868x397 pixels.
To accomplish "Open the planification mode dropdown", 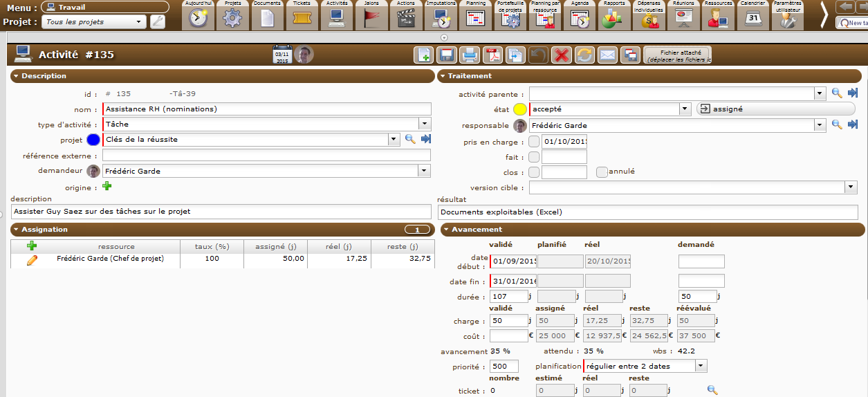I will pos(701,366).
